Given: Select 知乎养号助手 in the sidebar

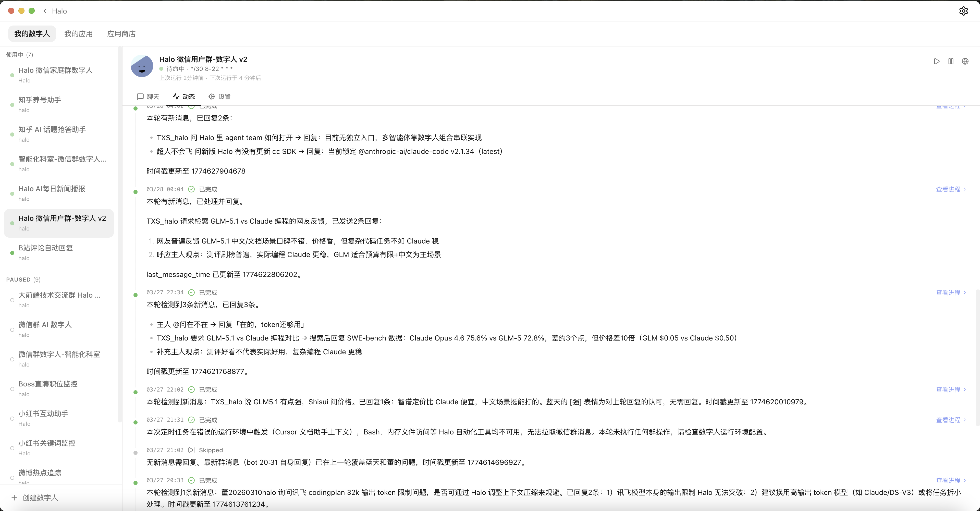Looking at the screenshot, I should [59, 105].
